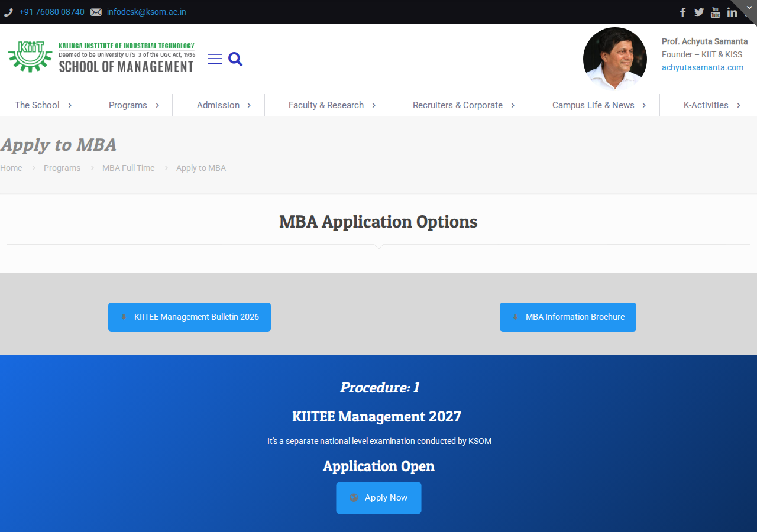Screen dimensions: 757x532
Task: Click the "Founder – KIIT & KISS" text
Action: pyautogui.click(x=702, y=54)
